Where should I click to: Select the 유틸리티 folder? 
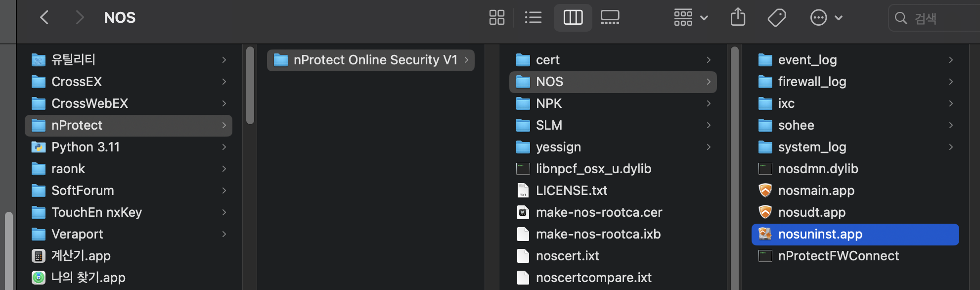click(x=129, y=60)
